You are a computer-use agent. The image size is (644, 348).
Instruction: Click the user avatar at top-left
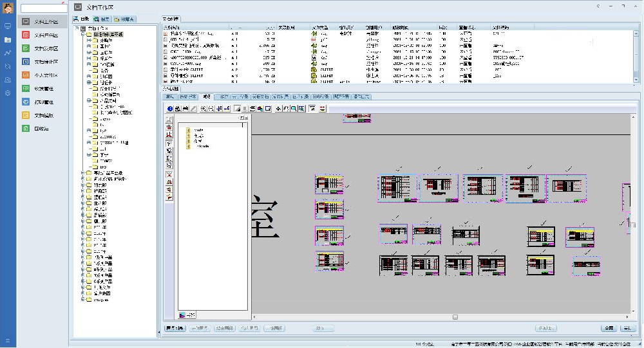click(x=8, y=8)
